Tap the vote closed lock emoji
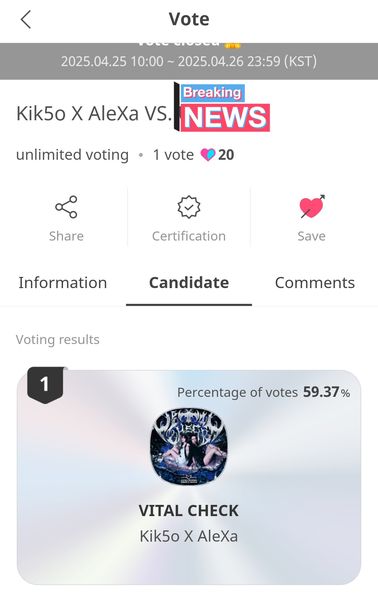This screenshot has height=600, width=378. [232, 45]
